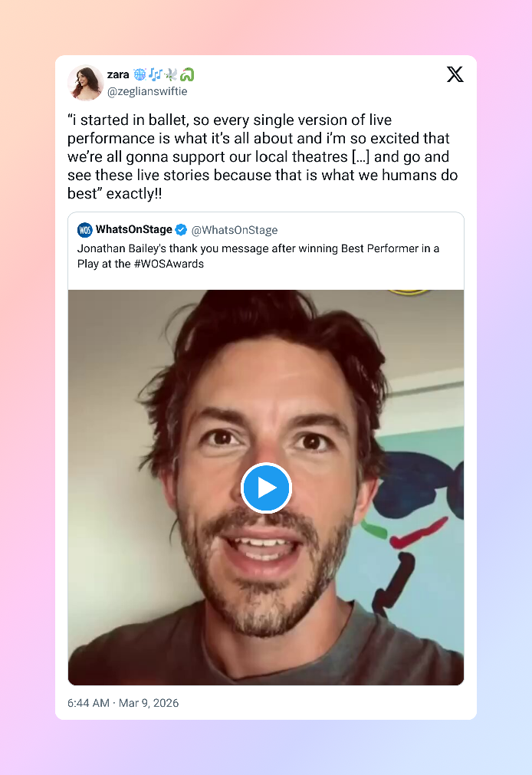Click the blue verified badge beside WhatsOnStage
Screen dimensions: 532x775
pos(181,230)
